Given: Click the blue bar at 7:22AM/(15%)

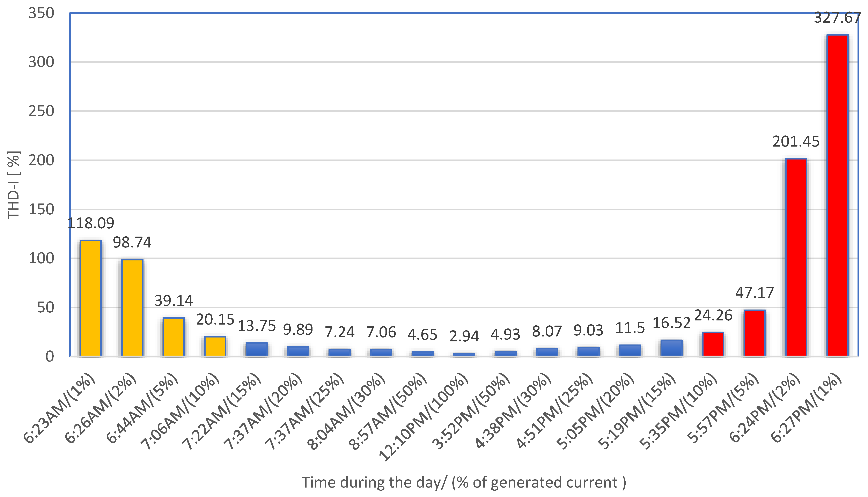Looking at the screenshot, I should click(257, 349).
